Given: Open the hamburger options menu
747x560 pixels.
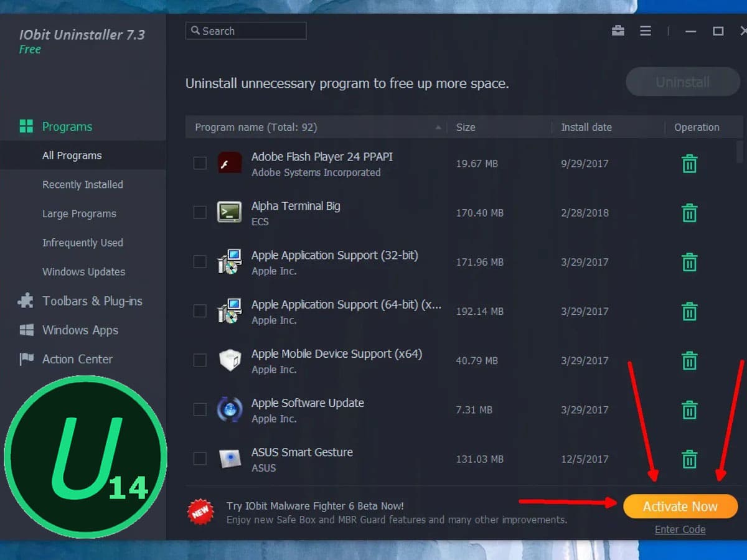Looking at the screenshot, I should click(646, 30).
